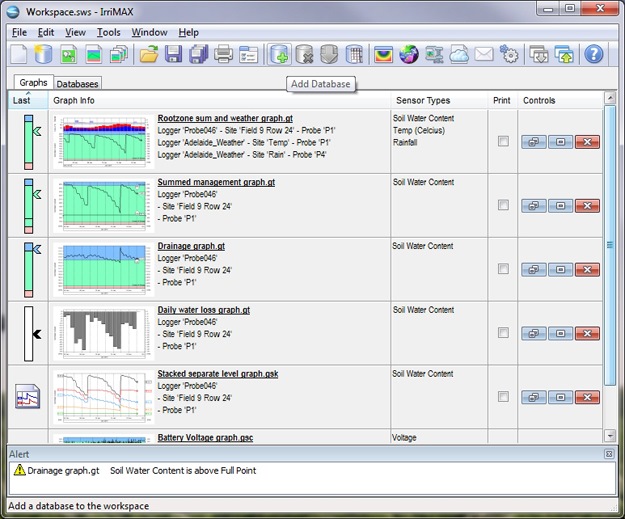
Task: Open the View menu
Action: tap(75, 32)
